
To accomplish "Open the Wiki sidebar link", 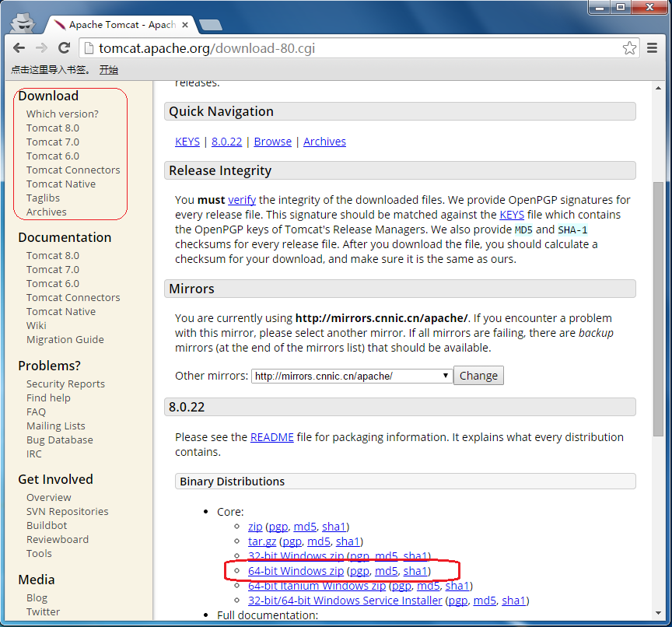I will pos(36,326).
